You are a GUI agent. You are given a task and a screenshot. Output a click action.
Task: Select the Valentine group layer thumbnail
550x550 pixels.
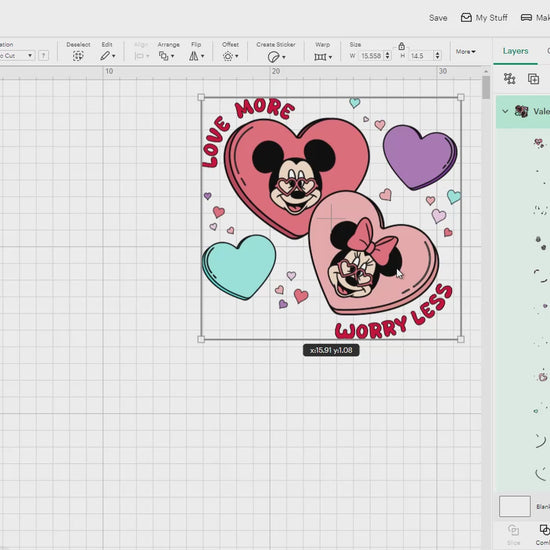pyautogui.click(x=521, y=112)
